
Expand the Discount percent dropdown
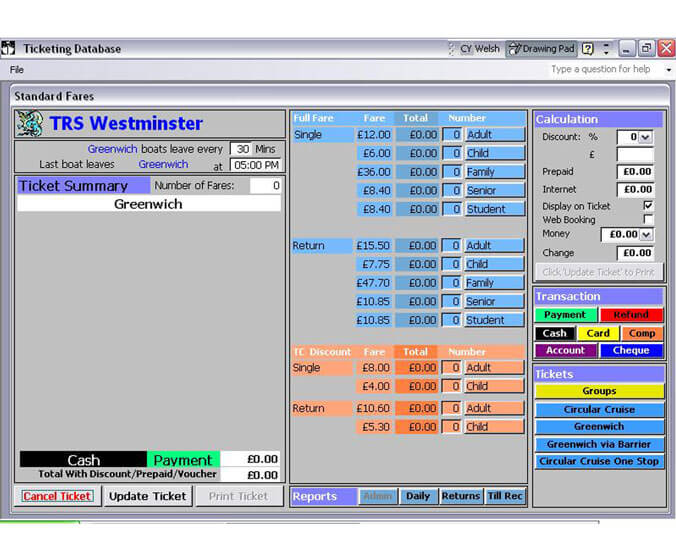point(645,137)
